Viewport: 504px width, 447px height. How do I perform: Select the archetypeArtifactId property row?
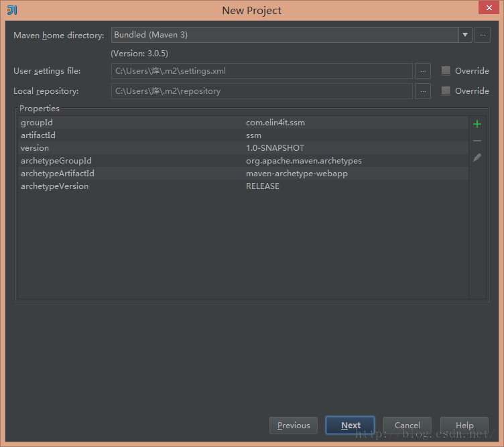point(243,174)
